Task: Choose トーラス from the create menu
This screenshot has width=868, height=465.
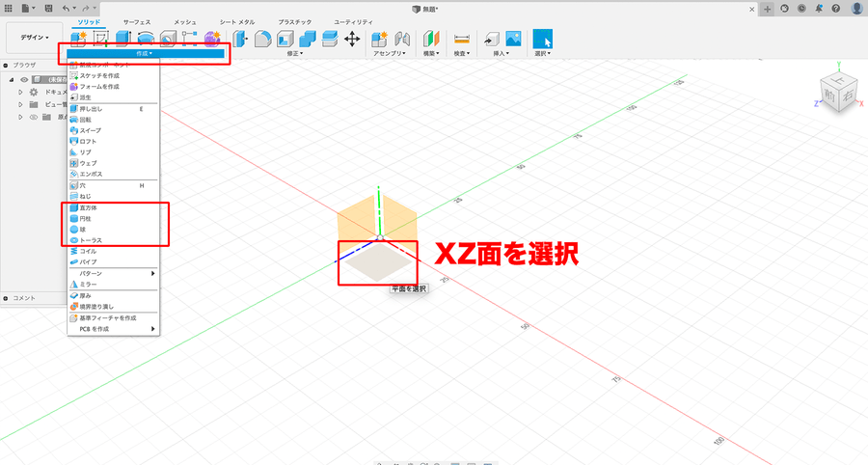Action: pos(114,240)
